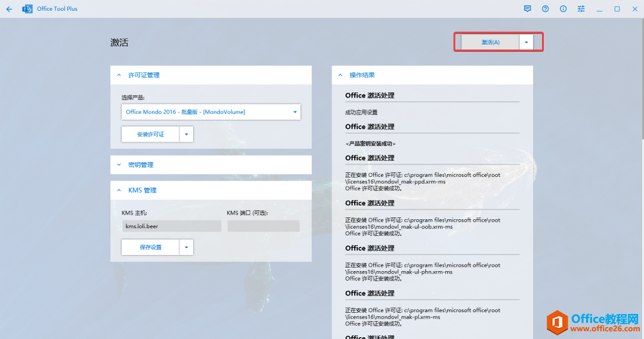
Task: Click the vertical scrollbar on the right
Action: (x=642, y=79)
